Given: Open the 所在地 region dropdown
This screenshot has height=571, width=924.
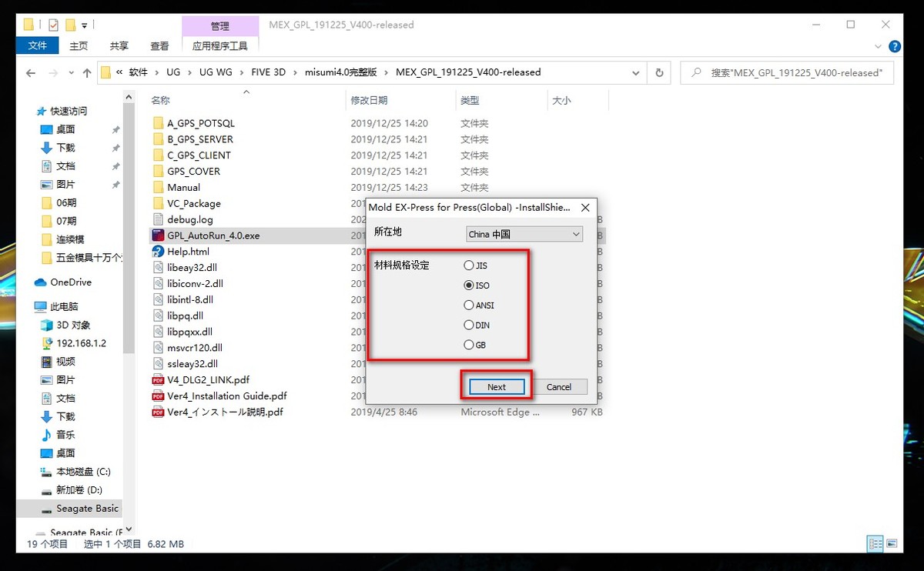Looking at the screenshot, I should pyautogui.click(x=524, y=233).
